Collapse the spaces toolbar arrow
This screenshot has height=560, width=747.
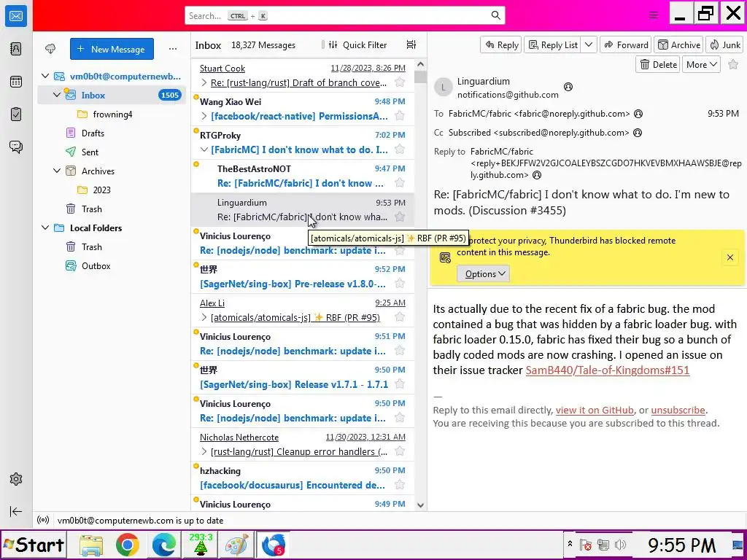point(16,511)
